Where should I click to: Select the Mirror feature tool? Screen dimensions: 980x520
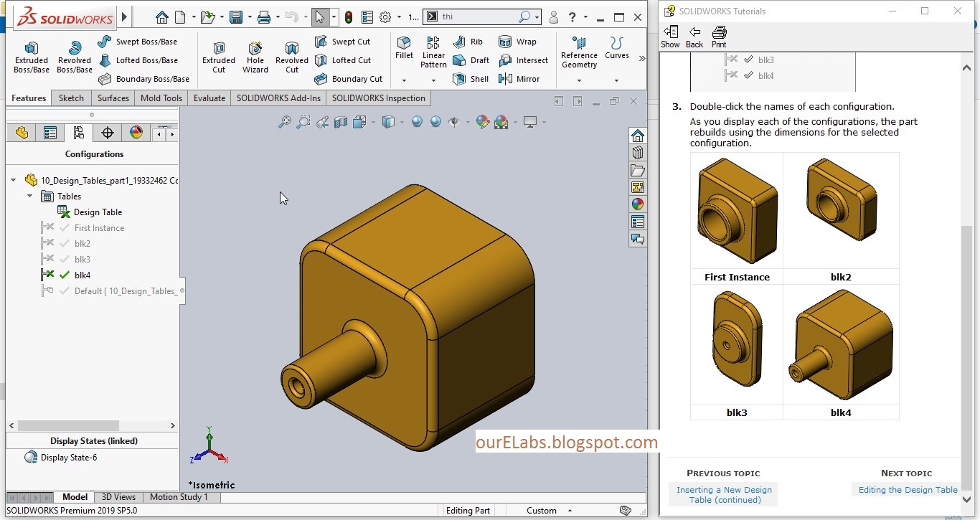[x=524, y=79]
